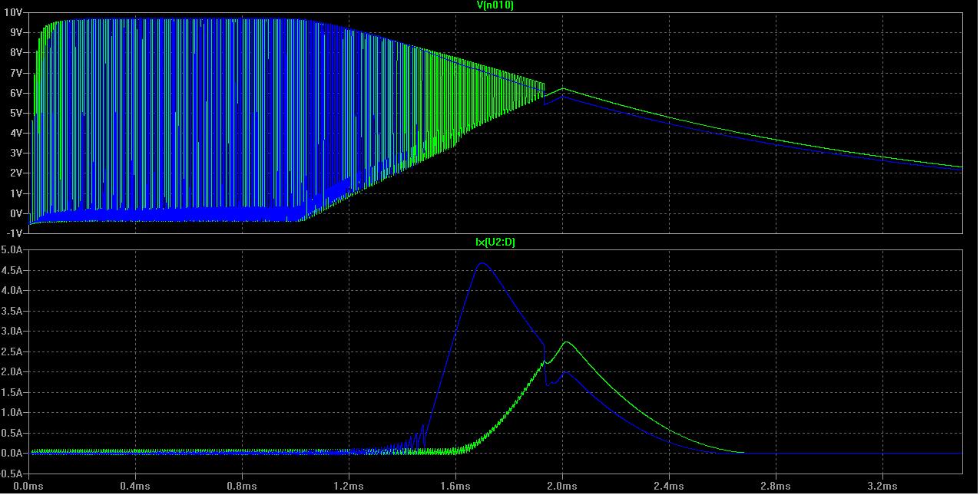980x495 pixels.
Task: Click the 10V voltage axis label
Action: 14,12
